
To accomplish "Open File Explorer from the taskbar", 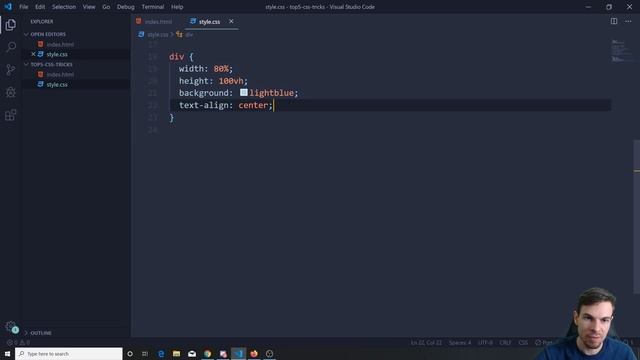I will click(176, 353).
